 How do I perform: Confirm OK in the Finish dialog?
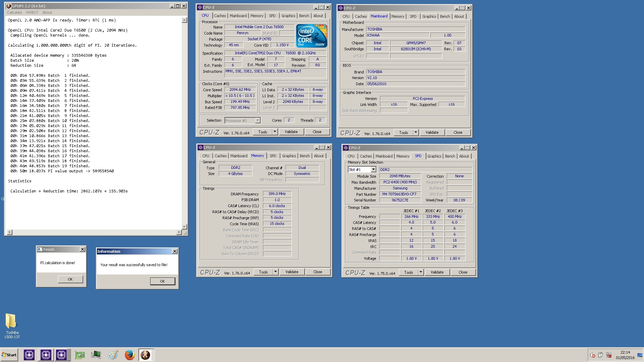70,279
